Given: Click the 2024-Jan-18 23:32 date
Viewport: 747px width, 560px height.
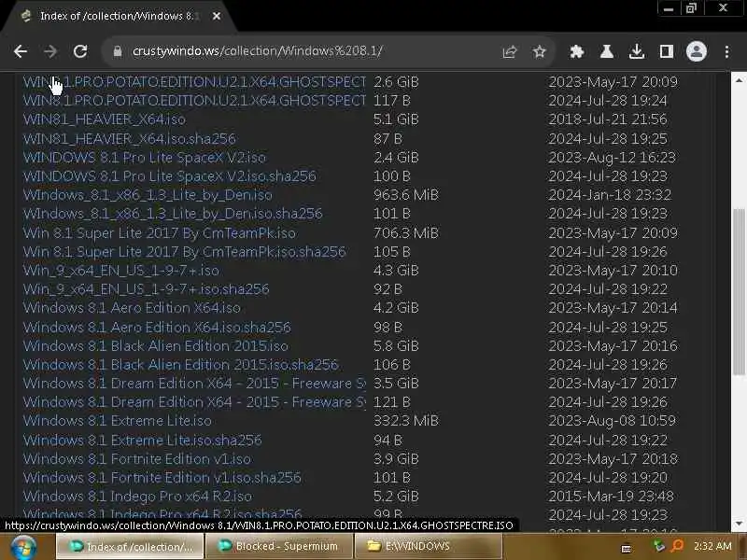Looking at the screenshot, I should 610,195.
